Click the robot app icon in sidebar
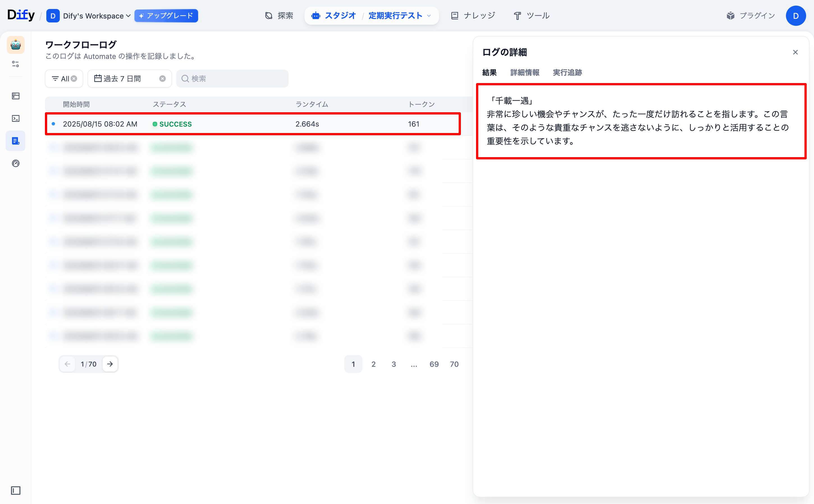Image resolution: width=814 pixels, height=504 pixels. pyautogui.click(x=16, y=45)
